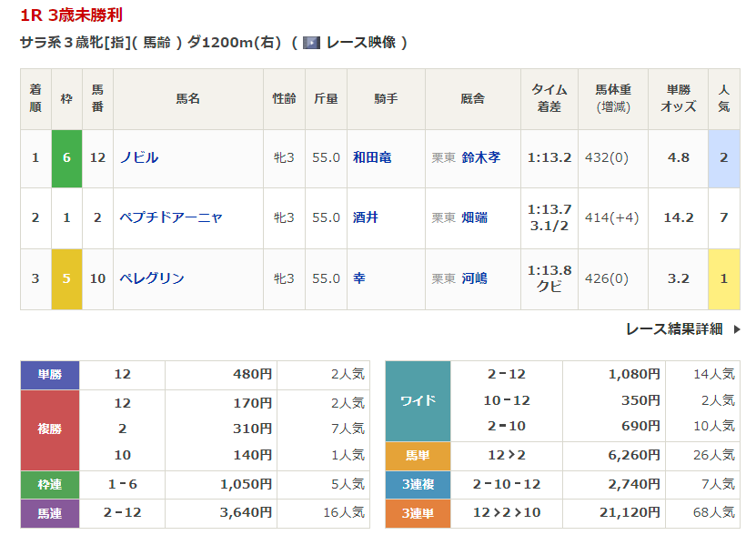Click the green bracket 6 swatch

point(66,157)
